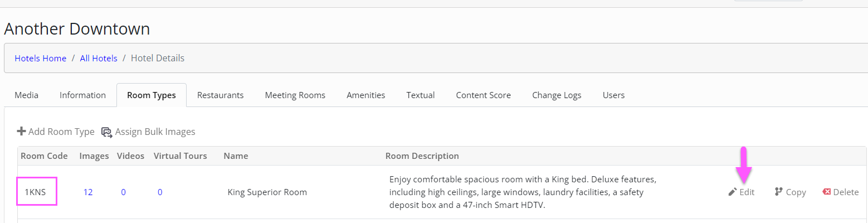Switch to the Media tab
This screenshot has height=223, width=868.
(27, 95)
